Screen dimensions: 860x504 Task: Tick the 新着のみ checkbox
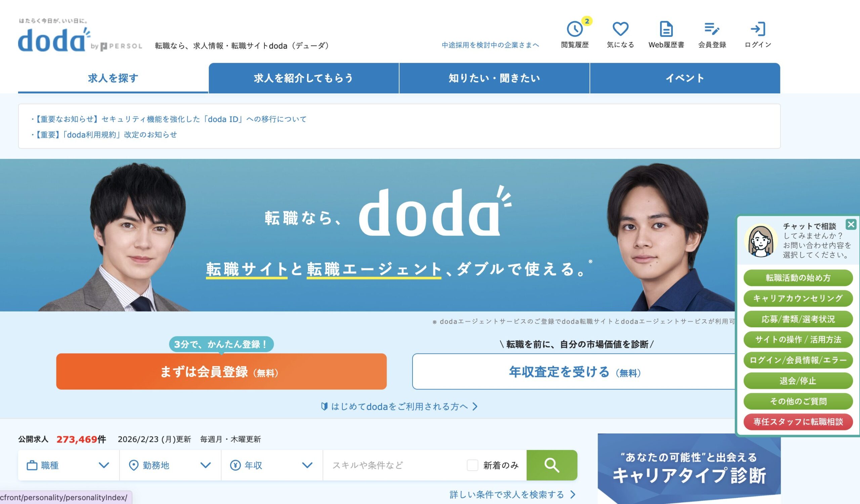pyautogui.click(x=472, y=465)
